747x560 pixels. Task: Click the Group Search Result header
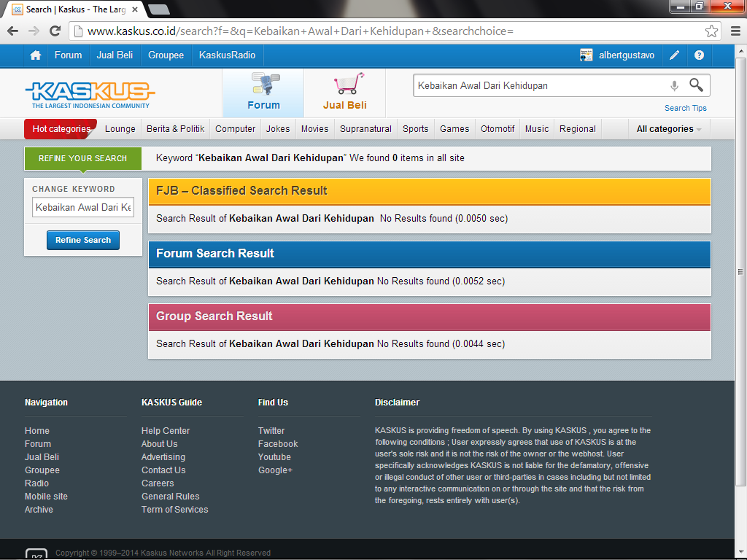click(x=429, y=316)
